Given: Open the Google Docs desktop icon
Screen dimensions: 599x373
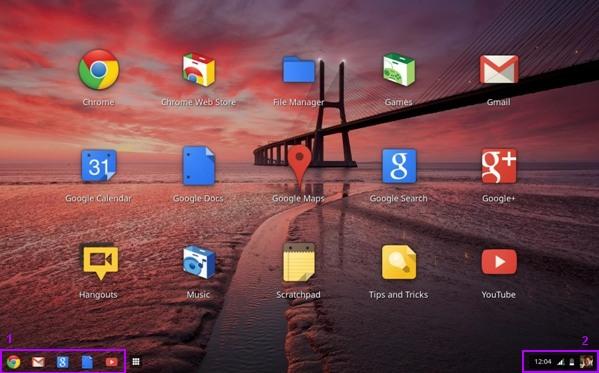Looking at the screenshot, I should [199, 165].
